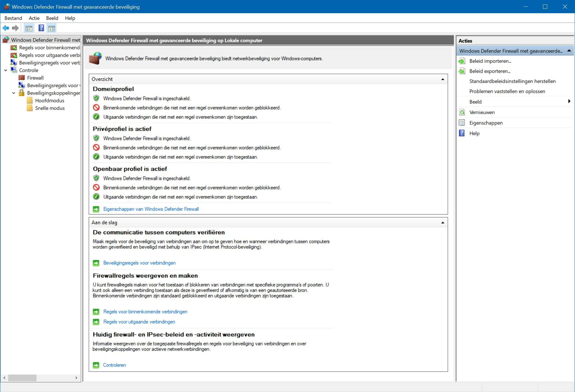Open Eigenschappen van Windows Defender Firewall link
The width and height of the screenshot is (575, 392).
click(151, 209)
